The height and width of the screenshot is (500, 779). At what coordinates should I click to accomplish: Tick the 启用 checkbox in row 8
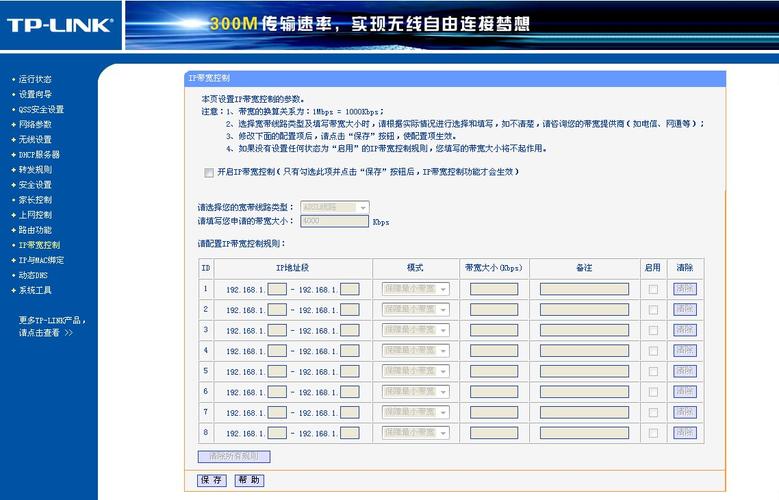coord(653,433)
